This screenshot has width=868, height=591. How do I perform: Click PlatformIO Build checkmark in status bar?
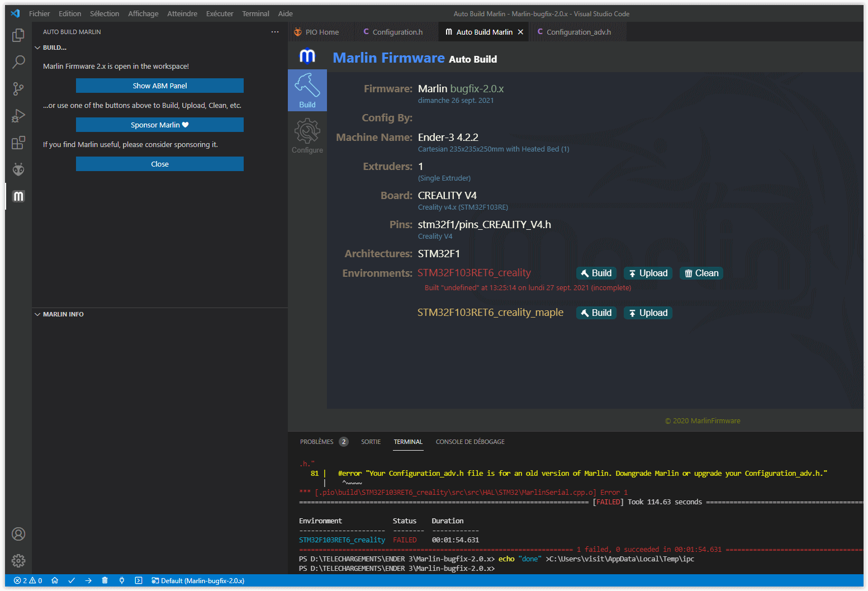(x=72, y=580)
